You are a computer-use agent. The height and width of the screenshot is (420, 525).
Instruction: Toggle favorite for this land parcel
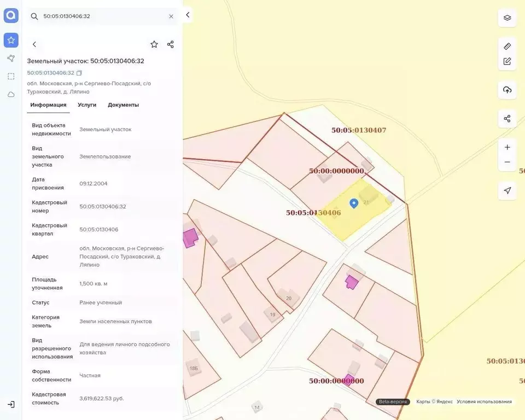(154, 44)
